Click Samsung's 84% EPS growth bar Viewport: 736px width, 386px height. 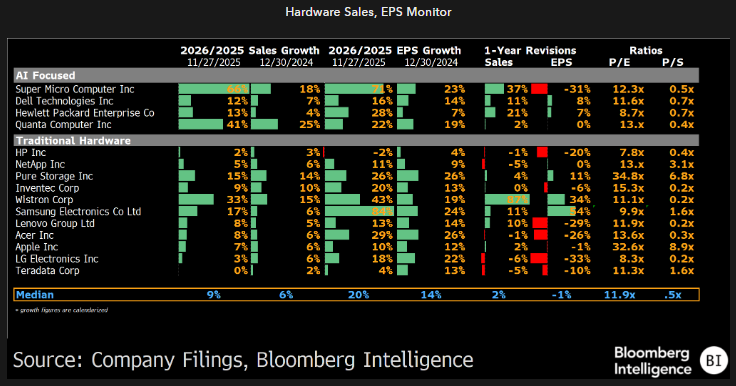359,211
